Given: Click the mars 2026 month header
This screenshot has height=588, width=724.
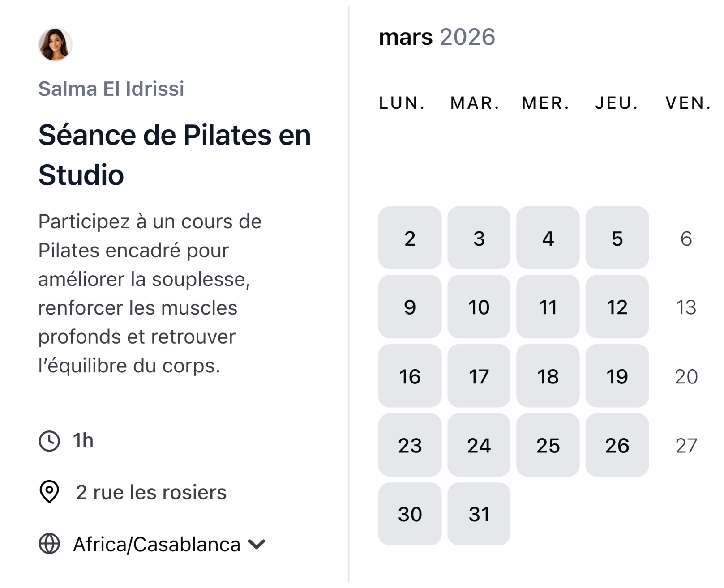Looking at the screenshot, I should click(x=437, y=38).
